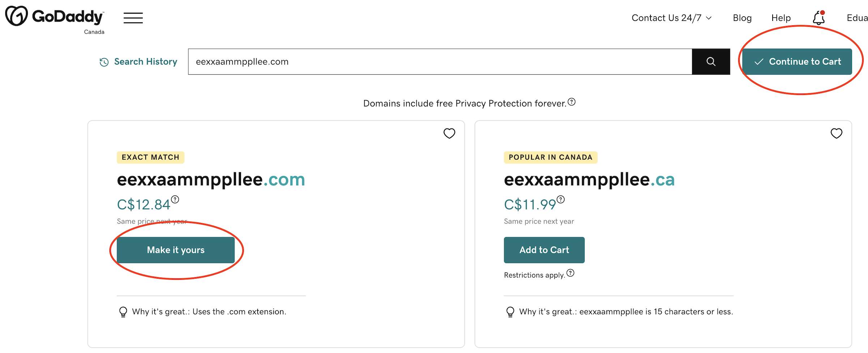Expand the Contact Us 24/7 dropdown

point(671,18)
